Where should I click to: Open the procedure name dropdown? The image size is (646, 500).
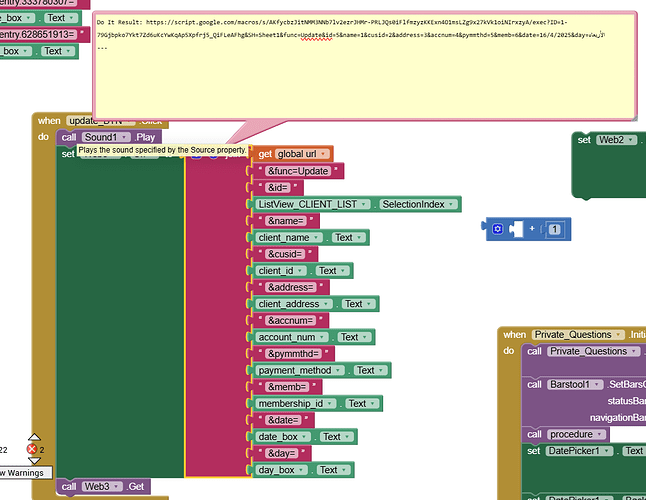[599, 434]
